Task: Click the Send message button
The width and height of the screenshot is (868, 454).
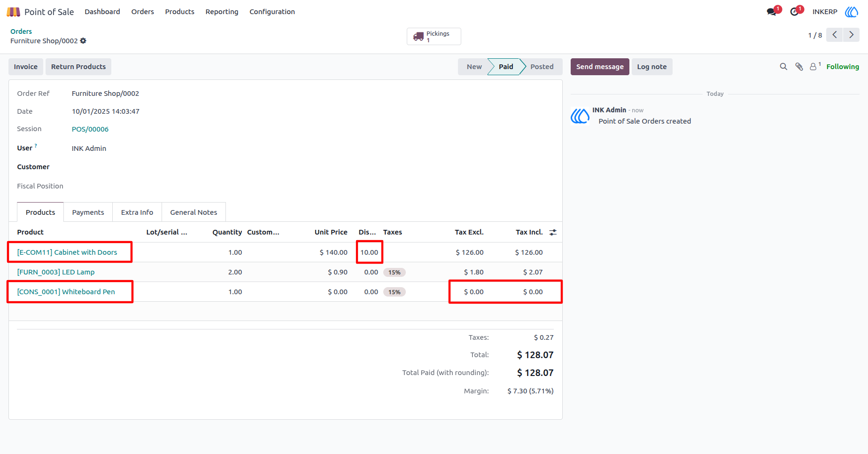Action: coord(600,67)
